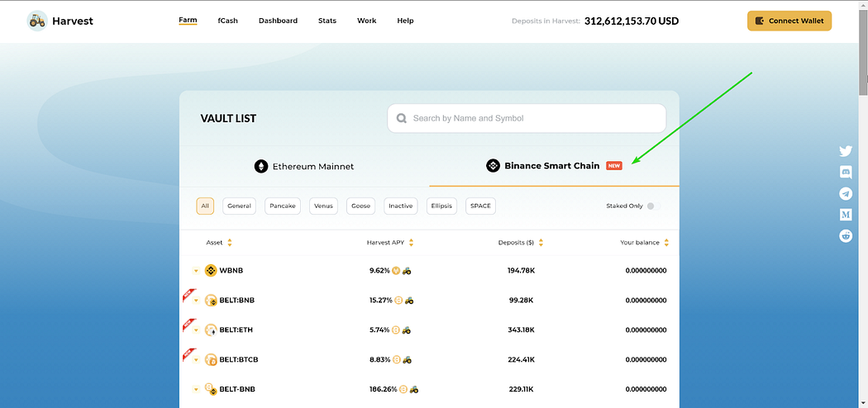Image resolution: width=868 pixels, height=408 pixels.
Task: Click the 229.11K deposits value
Action: (x=521, y=389)
